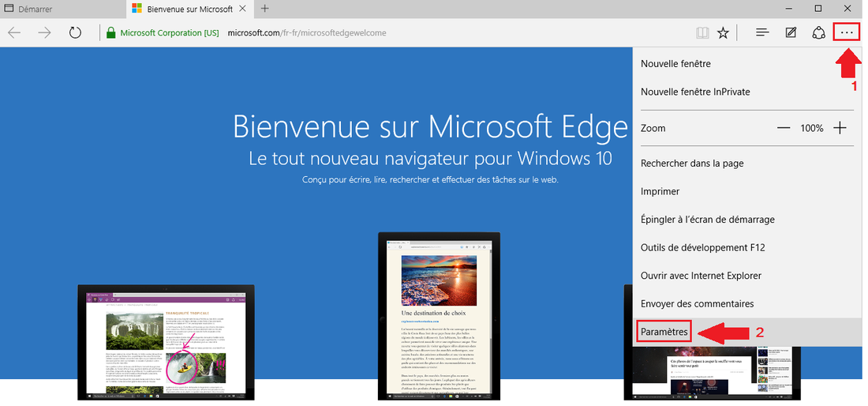Viewport: 868px width, 406px height.
Task: Click the Démarrer tab page icon
Action: [x=9, y=9]
